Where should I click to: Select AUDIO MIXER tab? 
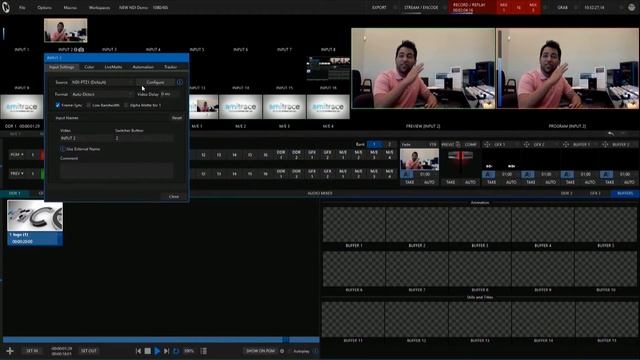(x=320, y=193)
